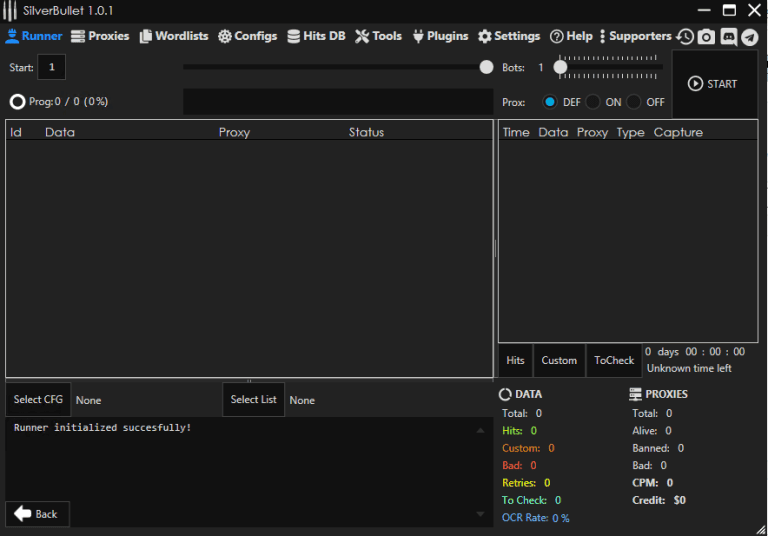Take a screenshot with the camera icon

click(706, 37)
